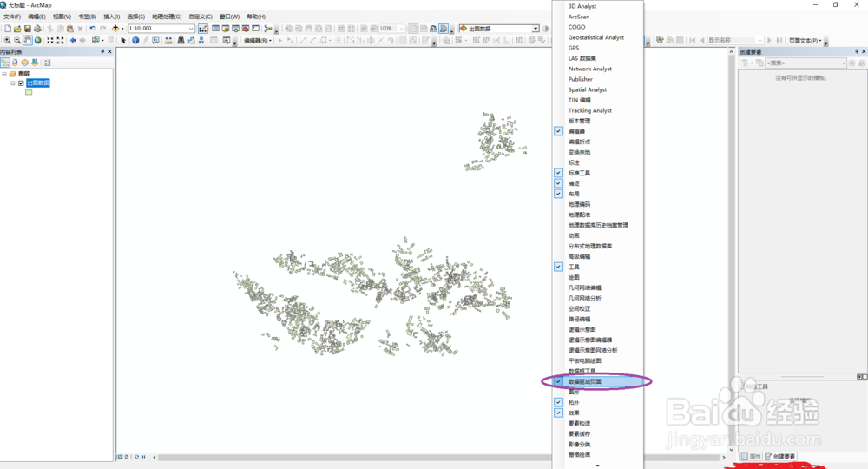This screenshot has width=868, height=469.
Task: Open the 文件(F) menu
Action: click(x=11, y=17)
